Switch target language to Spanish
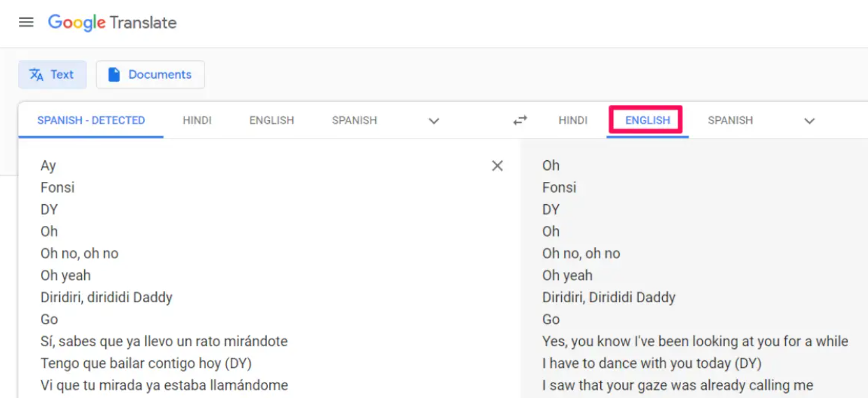Screen dimensions: 868x398 coord(730,120)
